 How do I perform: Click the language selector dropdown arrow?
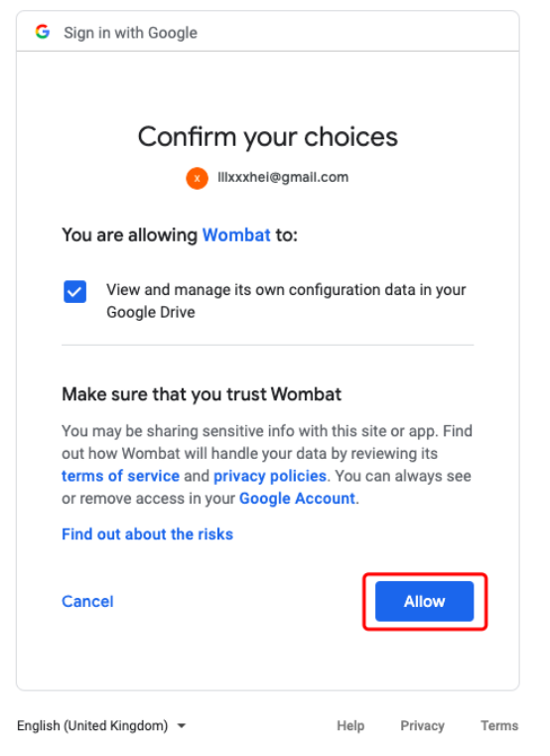tap(182, 725)
